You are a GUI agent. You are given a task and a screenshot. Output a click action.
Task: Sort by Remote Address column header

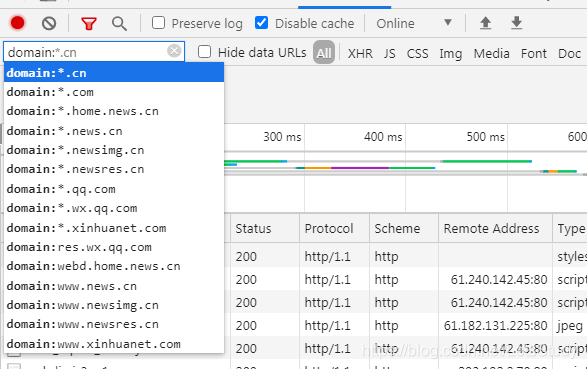point(495,228)
